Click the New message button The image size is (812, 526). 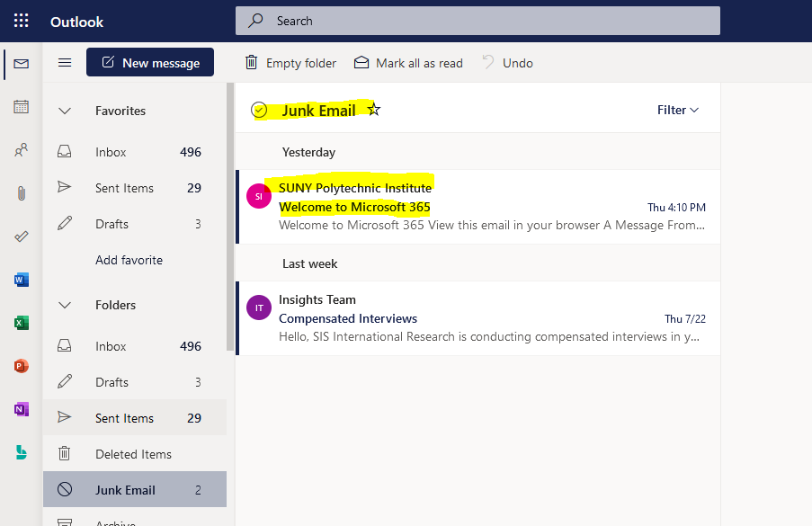click(x=150, y=62)
